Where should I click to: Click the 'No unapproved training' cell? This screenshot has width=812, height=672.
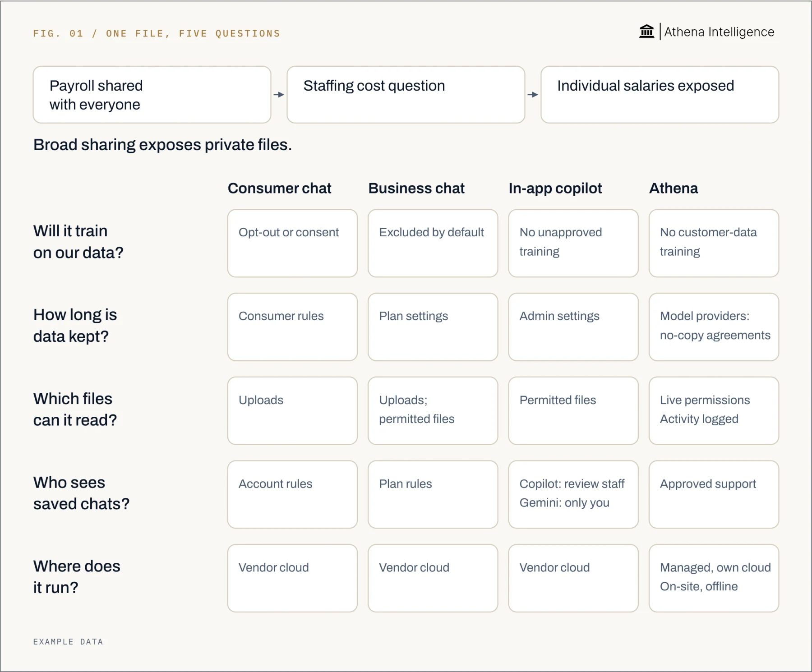coord(573,243)
